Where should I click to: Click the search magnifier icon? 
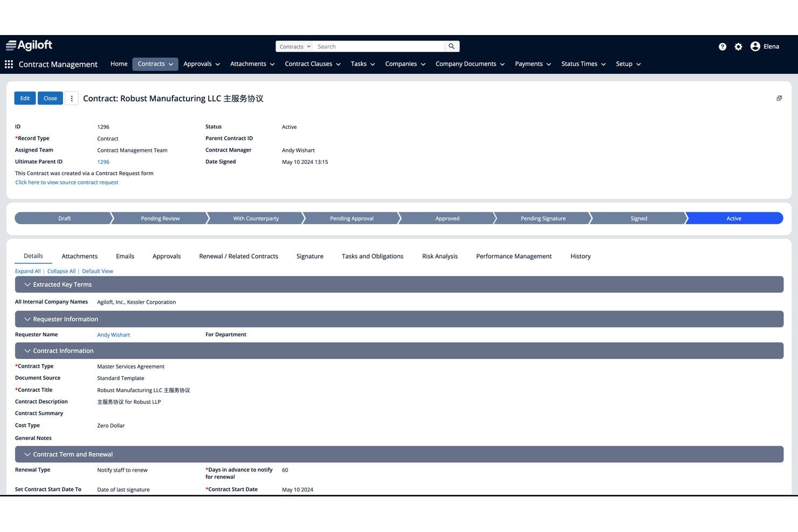[x=452, y=46]
